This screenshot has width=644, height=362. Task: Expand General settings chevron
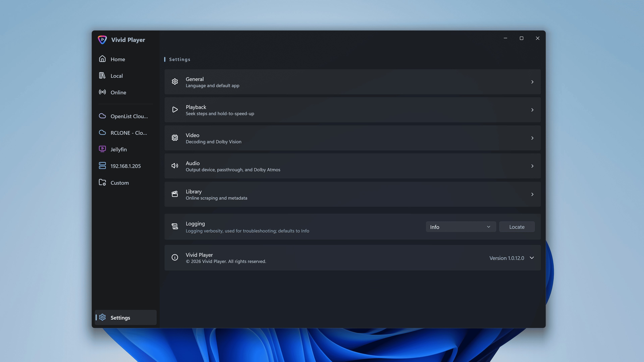coord(532,82)
